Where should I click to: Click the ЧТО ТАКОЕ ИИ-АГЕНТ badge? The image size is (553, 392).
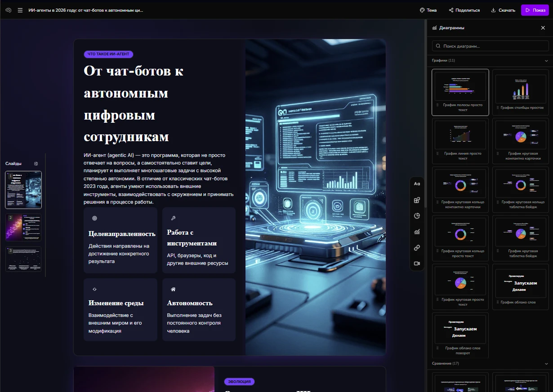(108, 54)
